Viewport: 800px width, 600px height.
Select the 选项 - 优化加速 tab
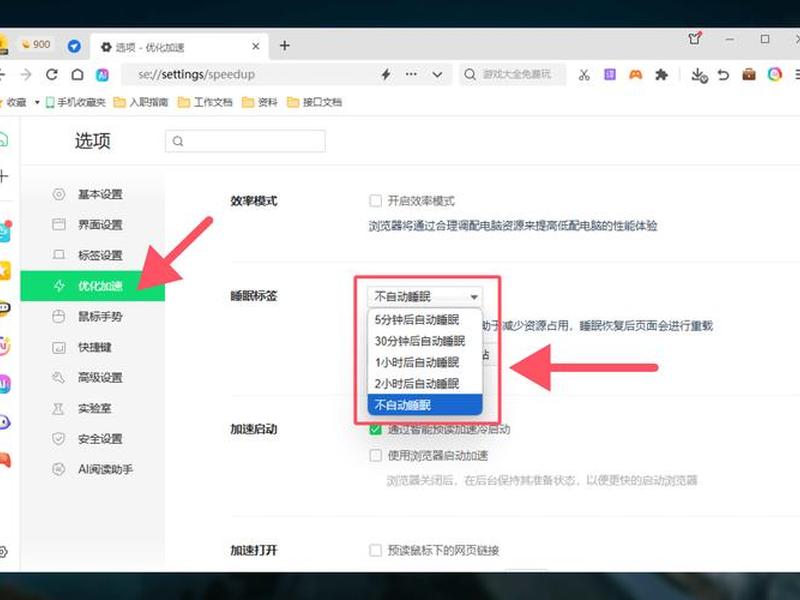[x=179, y=47]
